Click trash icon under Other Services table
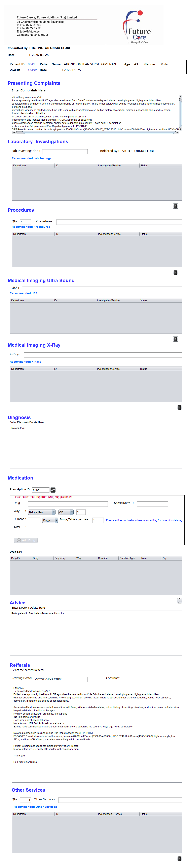The image size is (187, 868). coord(179,858)
